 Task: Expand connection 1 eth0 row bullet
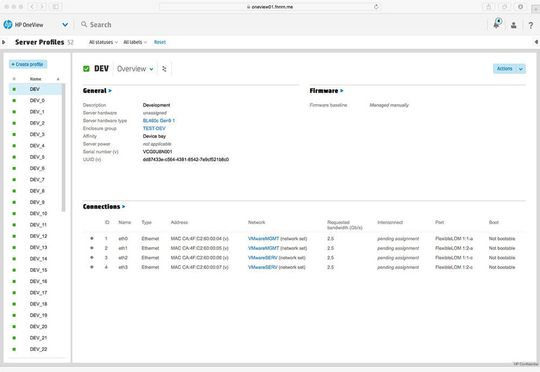[92, 238]
